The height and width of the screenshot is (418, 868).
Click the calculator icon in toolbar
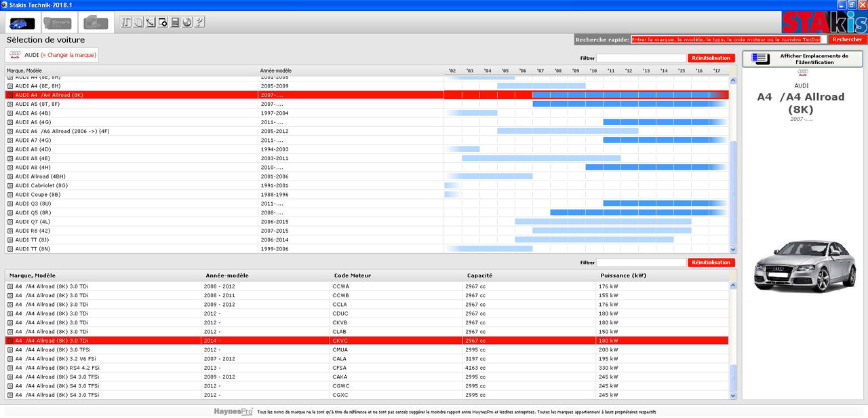(x=175, y=22)
